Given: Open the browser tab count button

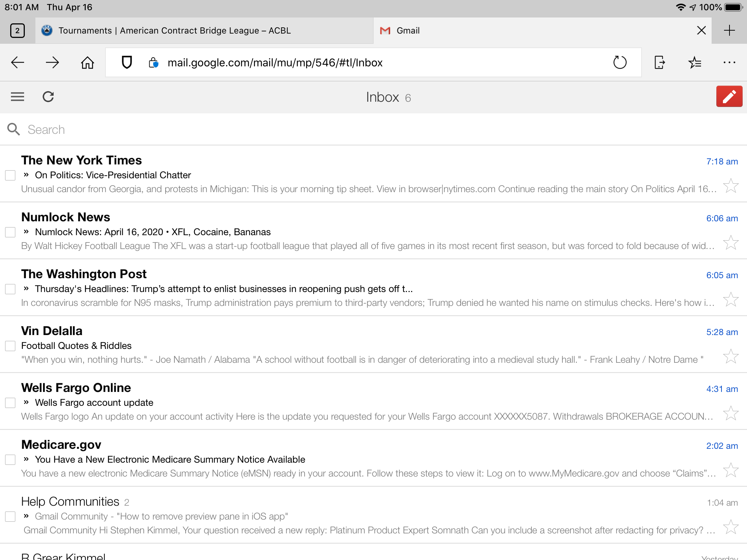Looking at the screenshot, I should click(18, 31).
